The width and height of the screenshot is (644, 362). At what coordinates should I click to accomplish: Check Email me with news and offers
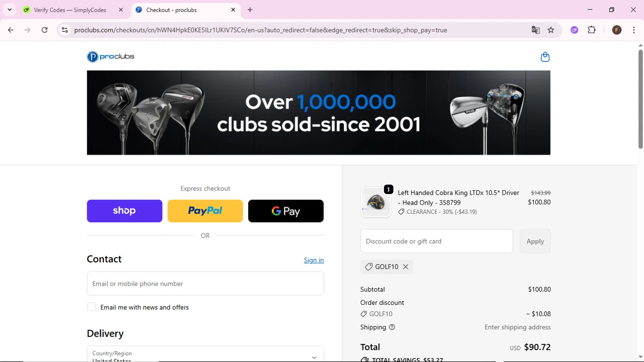(x=91, y=307)
